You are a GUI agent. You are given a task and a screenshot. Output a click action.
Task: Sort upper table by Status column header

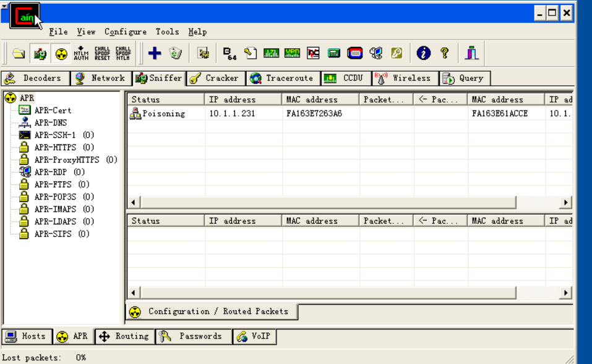(x=166, y=99)
